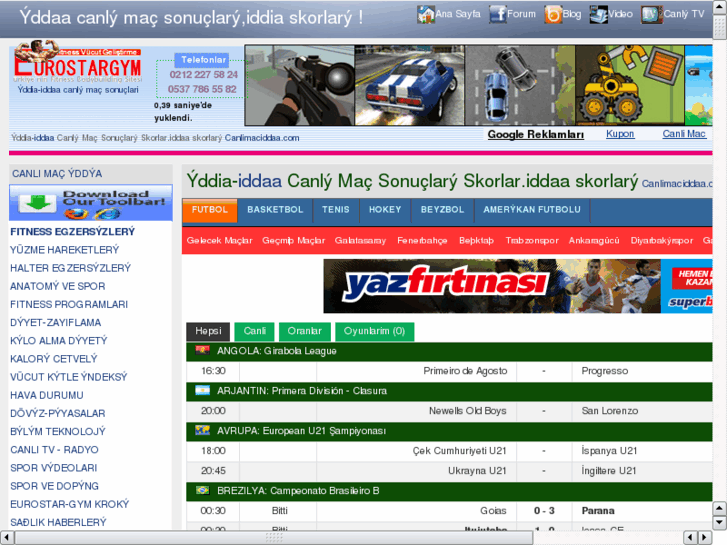Click the Newells Old Boys match row
This screenshot has height=545, width=727.
click(x=449, y=410)
